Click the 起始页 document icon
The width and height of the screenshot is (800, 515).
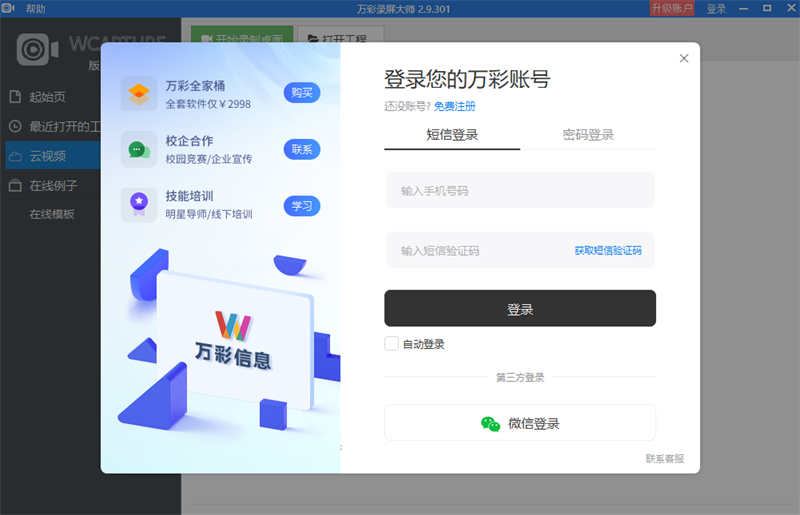15,96
